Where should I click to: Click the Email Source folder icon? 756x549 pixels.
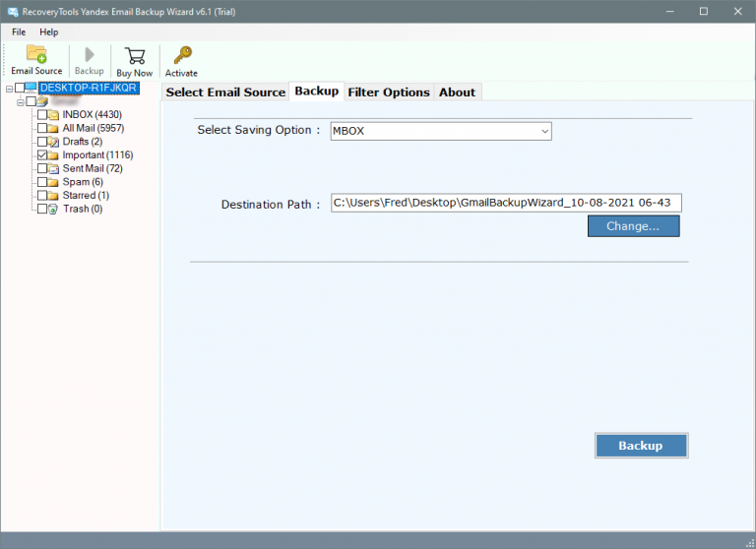pyautogui.click(x=36, y=54)
